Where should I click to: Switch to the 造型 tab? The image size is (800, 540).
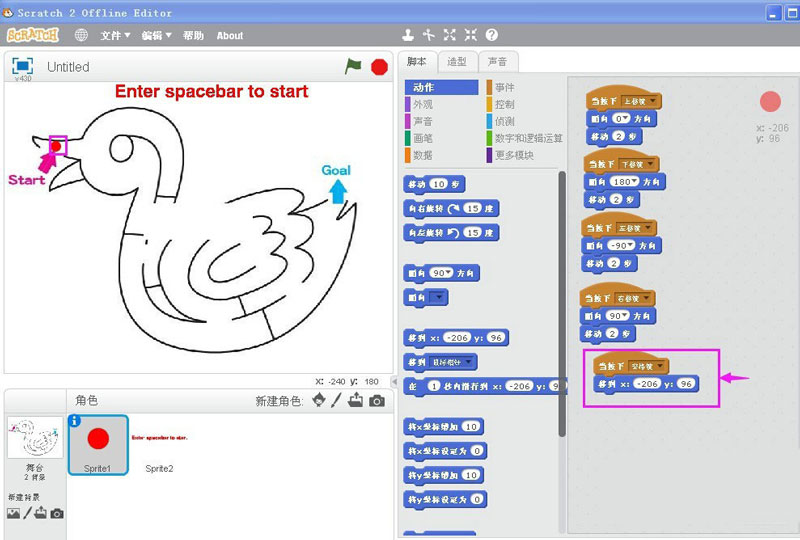click(457, 62)
